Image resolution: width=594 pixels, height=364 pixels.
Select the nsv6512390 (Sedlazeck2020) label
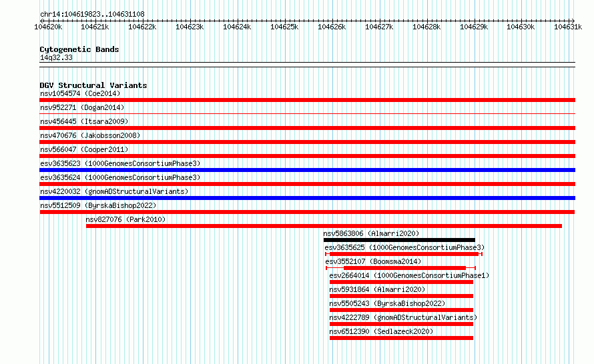click(x=381, y=331)
